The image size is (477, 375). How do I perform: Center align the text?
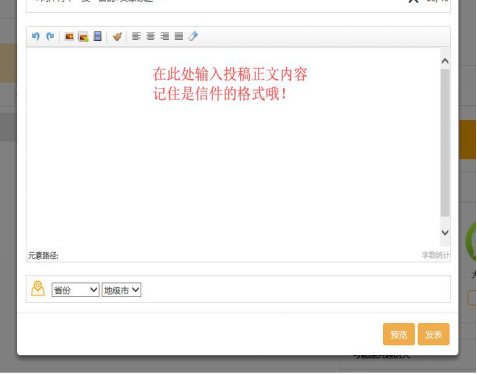[x=150, y=36]
